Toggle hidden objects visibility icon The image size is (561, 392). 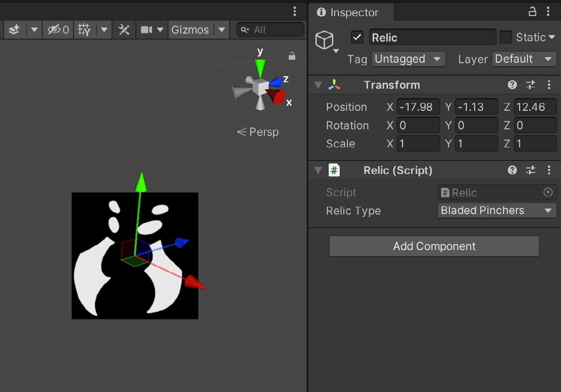pyautogui.click(x=58, y=30)
